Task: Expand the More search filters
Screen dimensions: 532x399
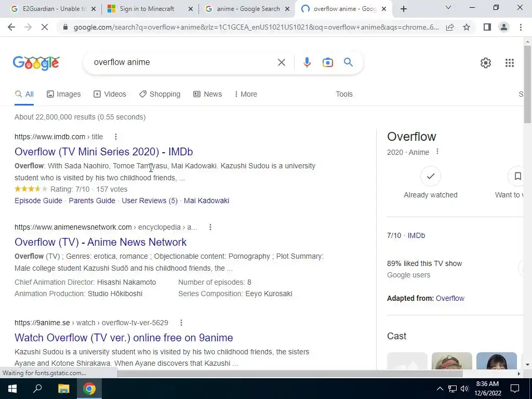Action: [x=246, y=95]
